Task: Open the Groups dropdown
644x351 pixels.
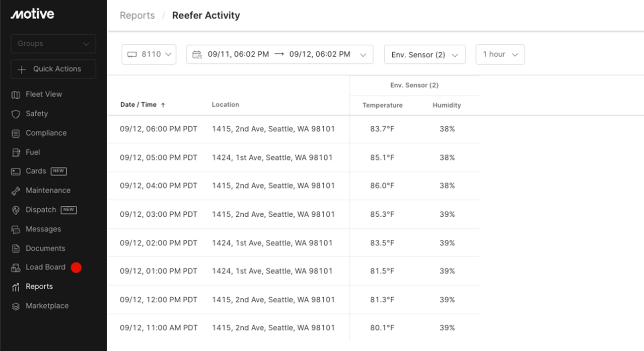Action: [x=53, y=44]
